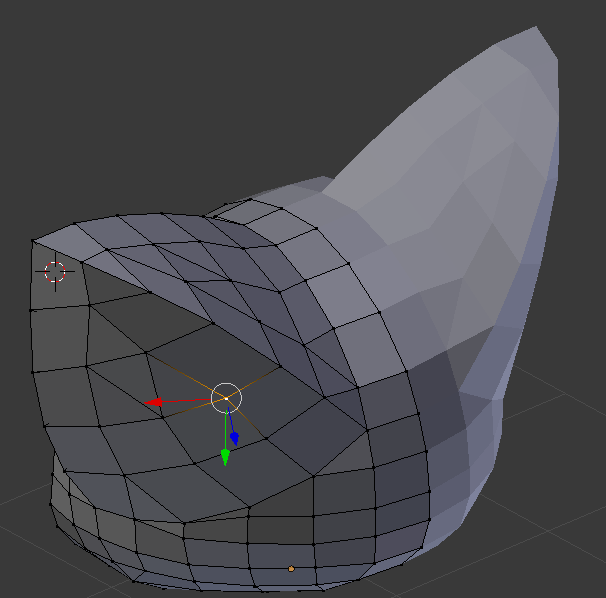Grab the blue Z-axis manipulator arrow
This screenshot has width=606, height=598.
tap(234, 438)
